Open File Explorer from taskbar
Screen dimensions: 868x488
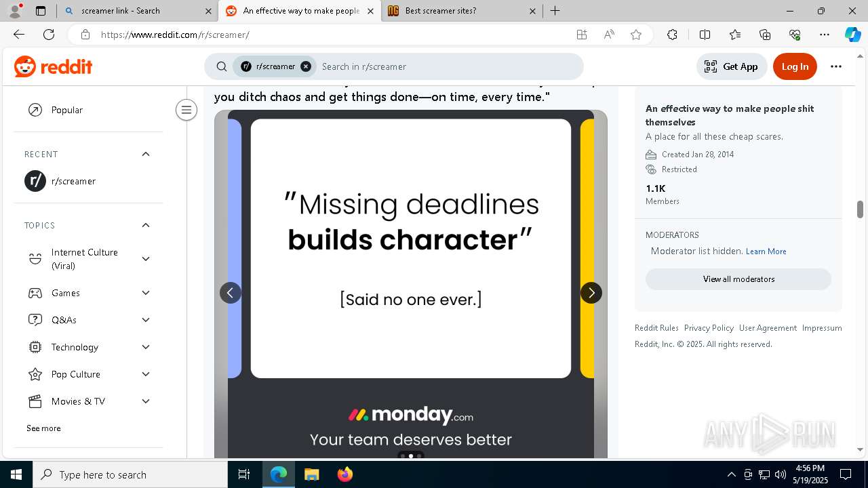311,474
